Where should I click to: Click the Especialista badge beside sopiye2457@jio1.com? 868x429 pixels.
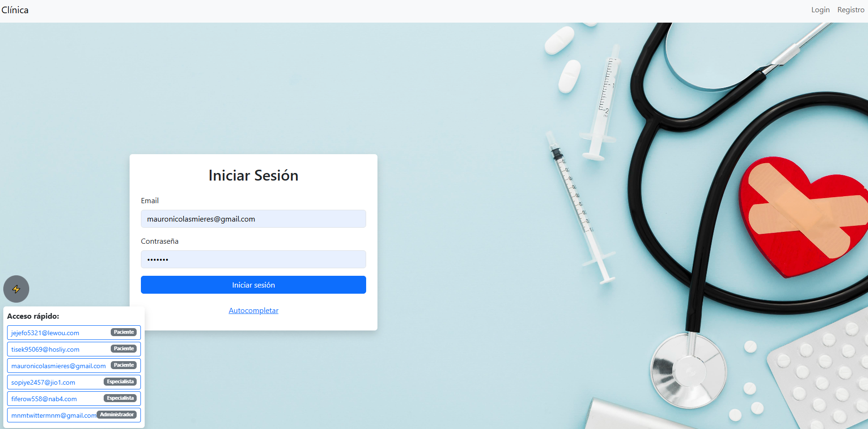(x=121, y=381)
